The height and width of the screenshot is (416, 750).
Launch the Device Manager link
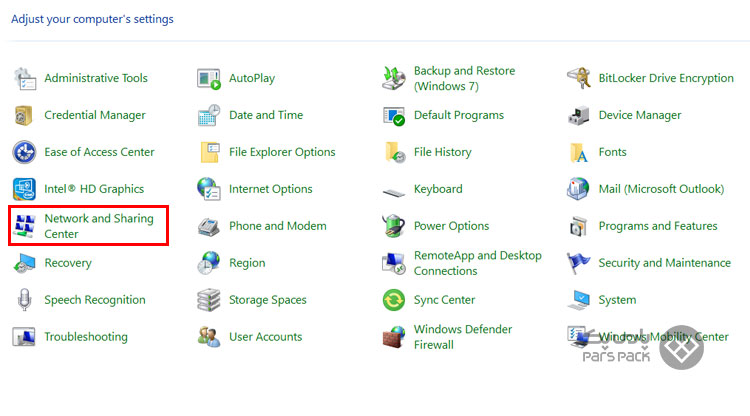(640, 115)
